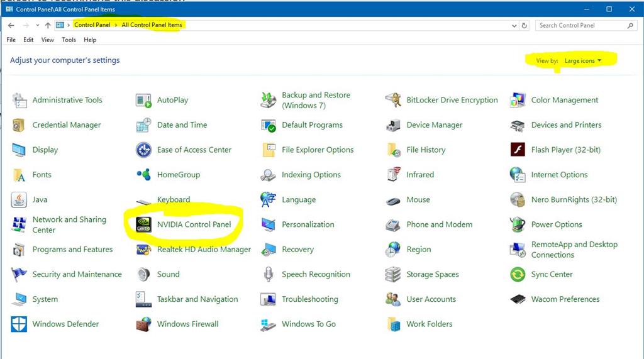Open the Network and Sharing Center link

pos(69,224)
